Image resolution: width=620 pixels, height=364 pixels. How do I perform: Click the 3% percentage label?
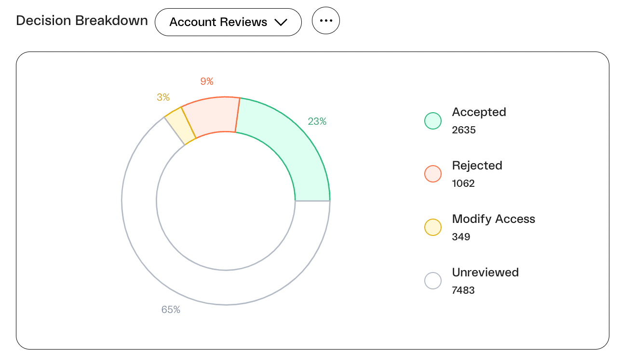point(163,97)
